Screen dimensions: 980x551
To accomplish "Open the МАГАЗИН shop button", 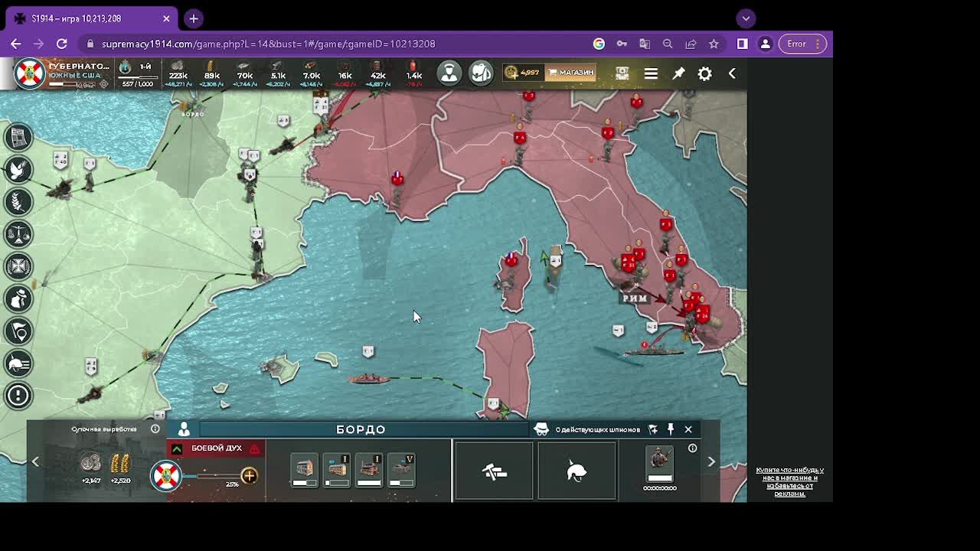I will pyautogui.click(x=570, y=73).
